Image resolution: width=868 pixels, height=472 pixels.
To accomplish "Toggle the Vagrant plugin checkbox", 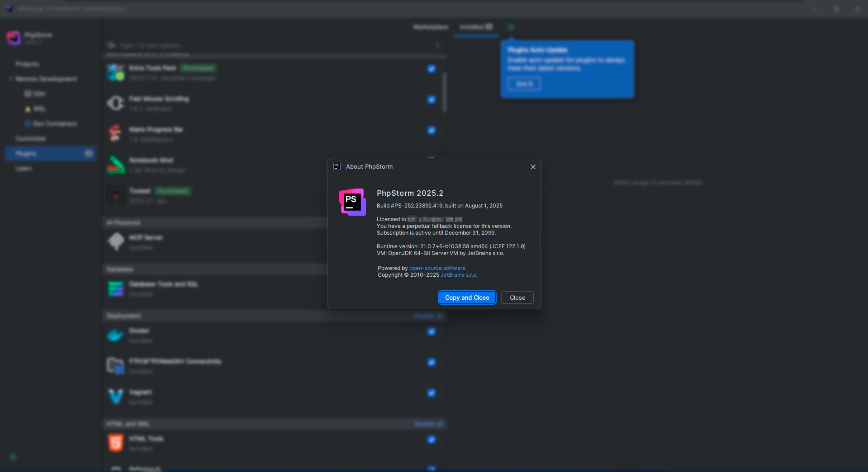I will (432, 393).
